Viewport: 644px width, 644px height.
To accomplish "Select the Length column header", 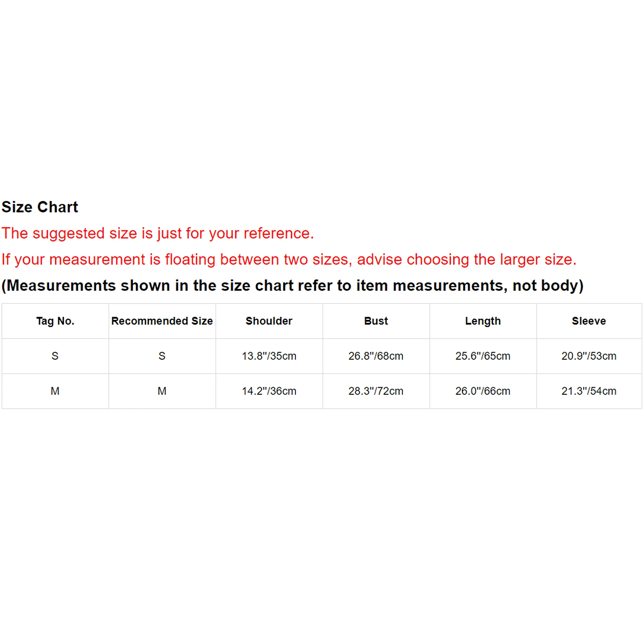I will (483, 321).
